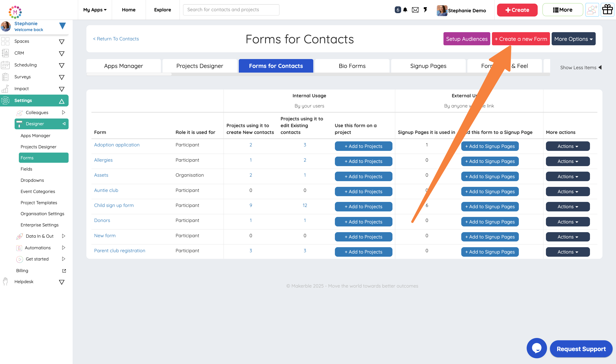Expand the CRM sidebar section
Image resolution: width=616 pixels, height=364 pixels.
point(62,53)
